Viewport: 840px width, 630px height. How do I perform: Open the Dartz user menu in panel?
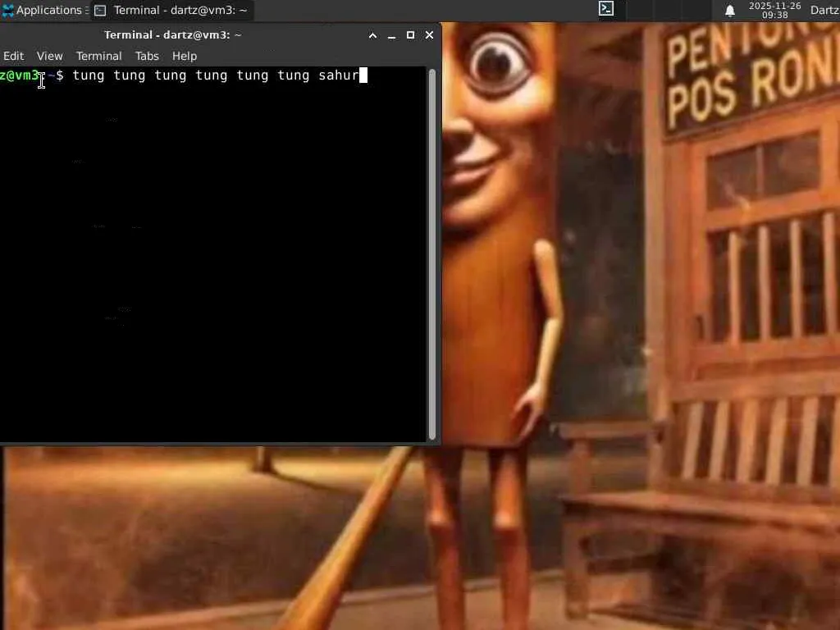tap(825, 10)
